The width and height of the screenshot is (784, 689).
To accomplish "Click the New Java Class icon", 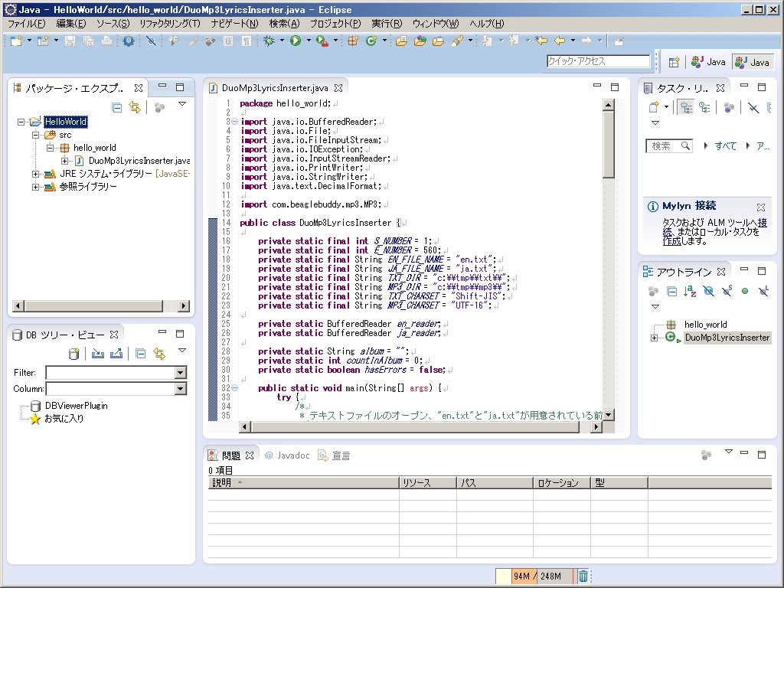I will 371,41.
